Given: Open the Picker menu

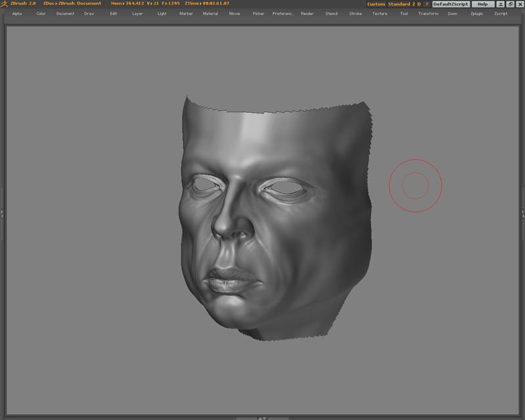Looking at the screenshot, I should [x=259, y=14].
